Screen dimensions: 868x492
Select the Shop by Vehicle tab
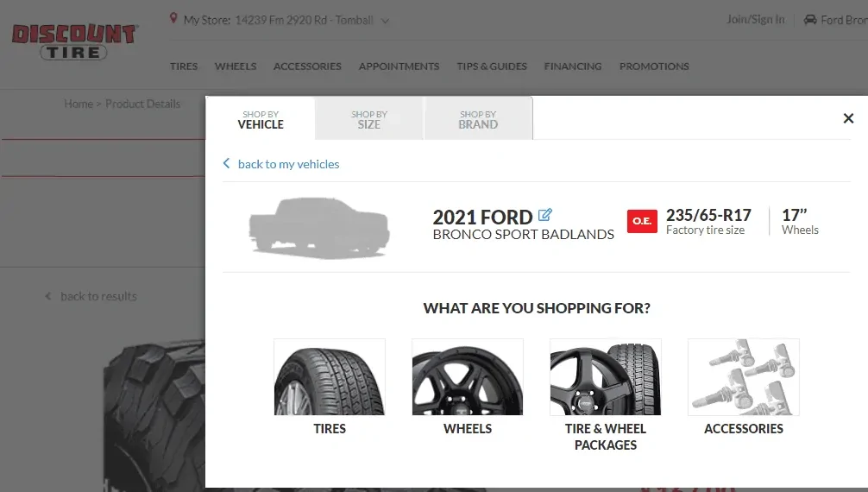261,119
